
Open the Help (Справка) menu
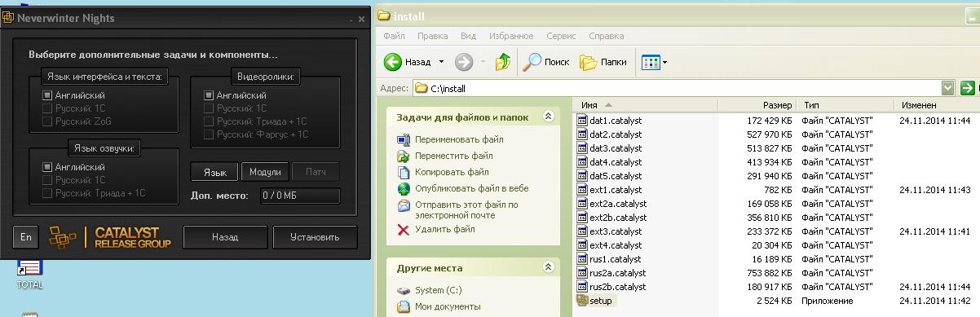coord(607,36)
